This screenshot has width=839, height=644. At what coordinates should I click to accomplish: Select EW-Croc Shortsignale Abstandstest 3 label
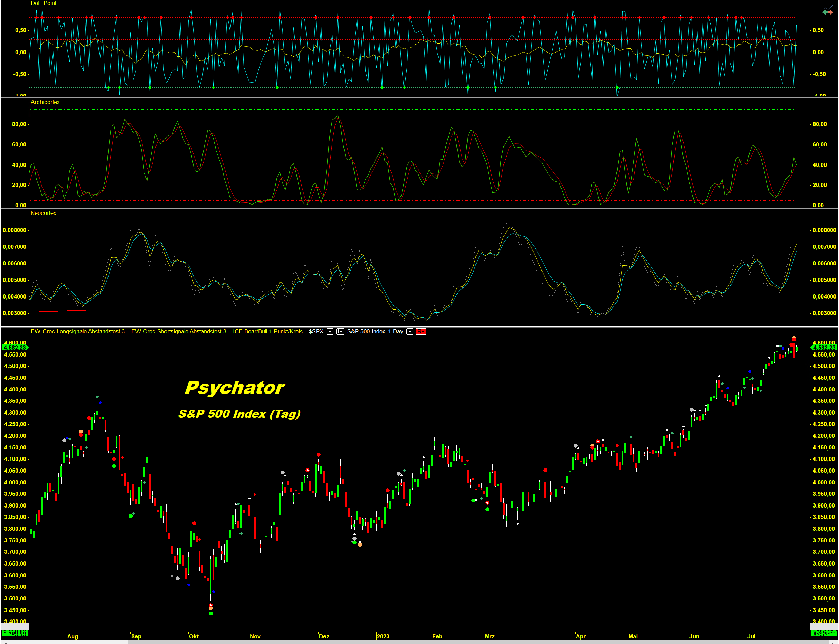click(x=179, y=332)
